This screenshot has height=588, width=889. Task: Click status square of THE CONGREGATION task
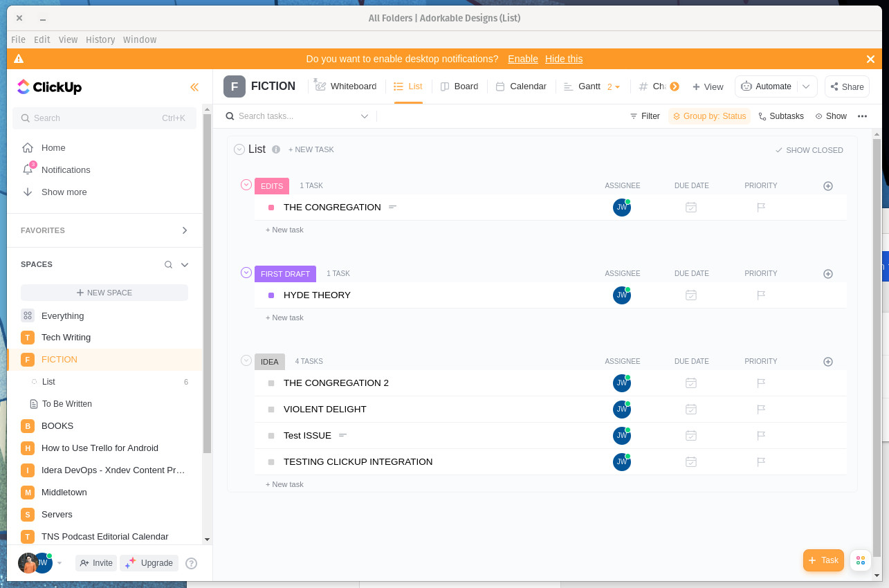point(271,208)
